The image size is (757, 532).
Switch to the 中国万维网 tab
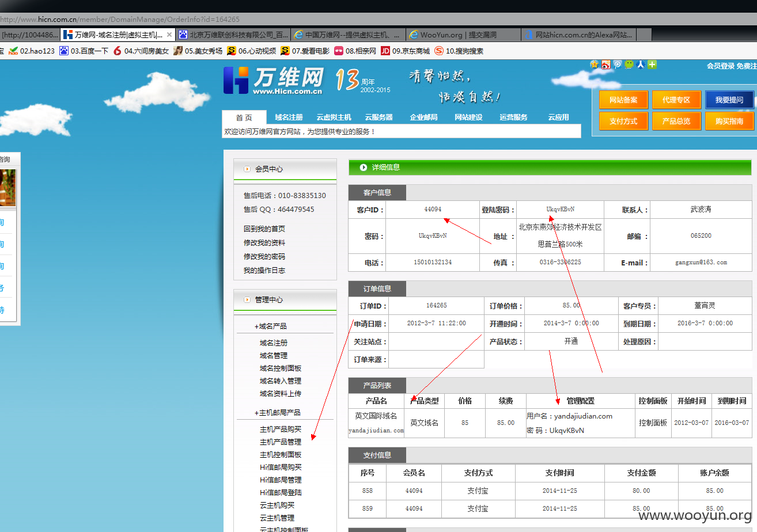[x=348, y=35]
